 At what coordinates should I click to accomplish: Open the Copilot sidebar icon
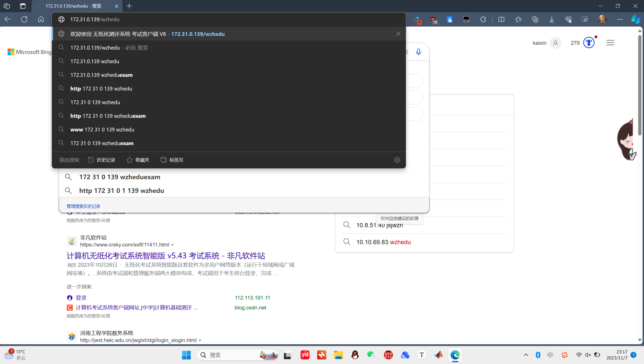pyautogui.click(x=636, y=19)
